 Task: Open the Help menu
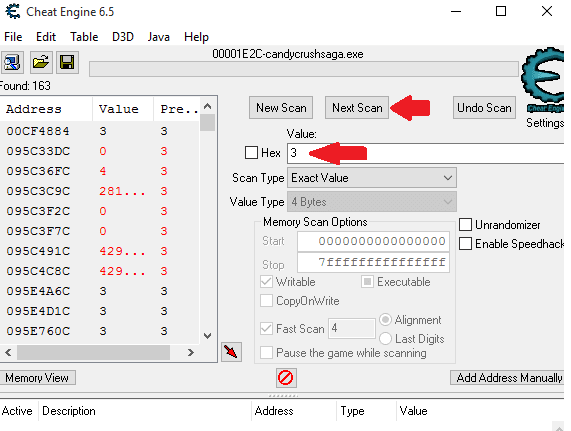tap(196, 37)
